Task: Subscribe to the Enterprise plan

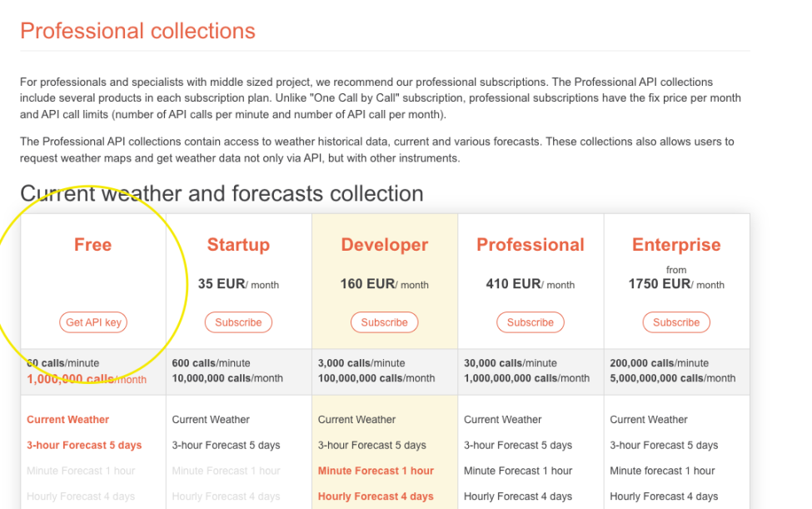Action: pos(675,322)
